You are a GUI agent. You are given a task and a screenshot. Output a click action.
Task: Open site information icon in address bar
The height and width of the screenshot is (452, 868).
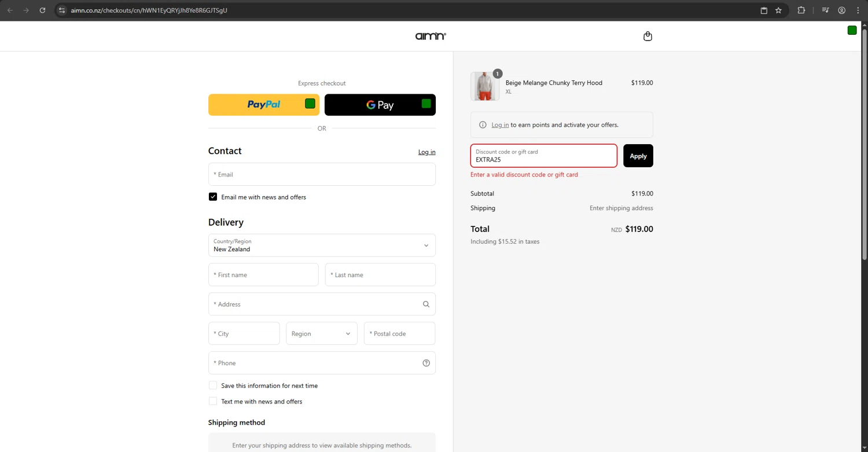pyautogui.click(x=62, y=10)
